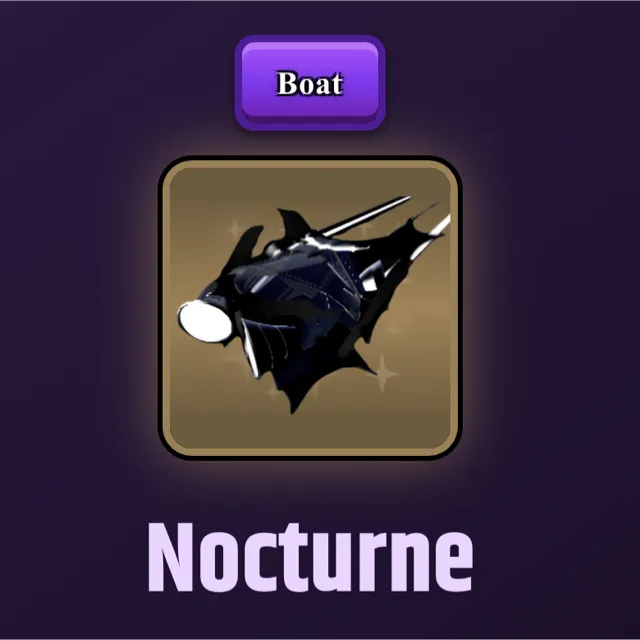Click the white headlight on the boat

tap(205, 321)
